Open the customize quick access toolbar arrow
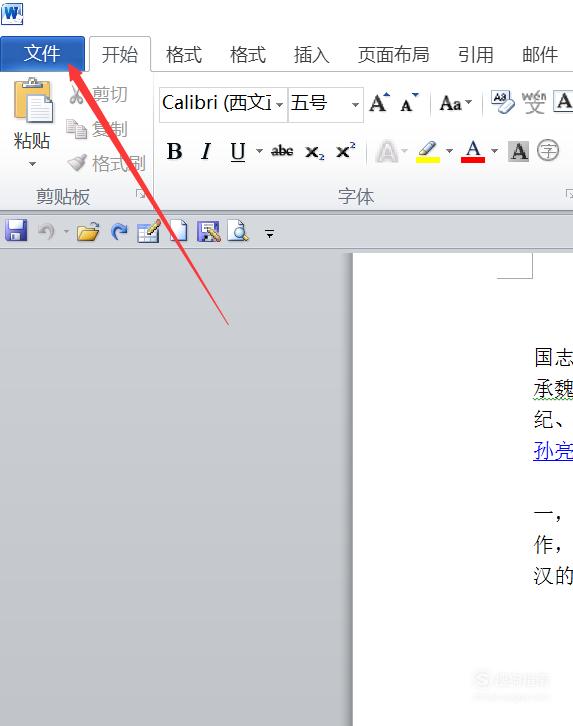Viewport: 573px width, 726px height. tap(270, 233)
